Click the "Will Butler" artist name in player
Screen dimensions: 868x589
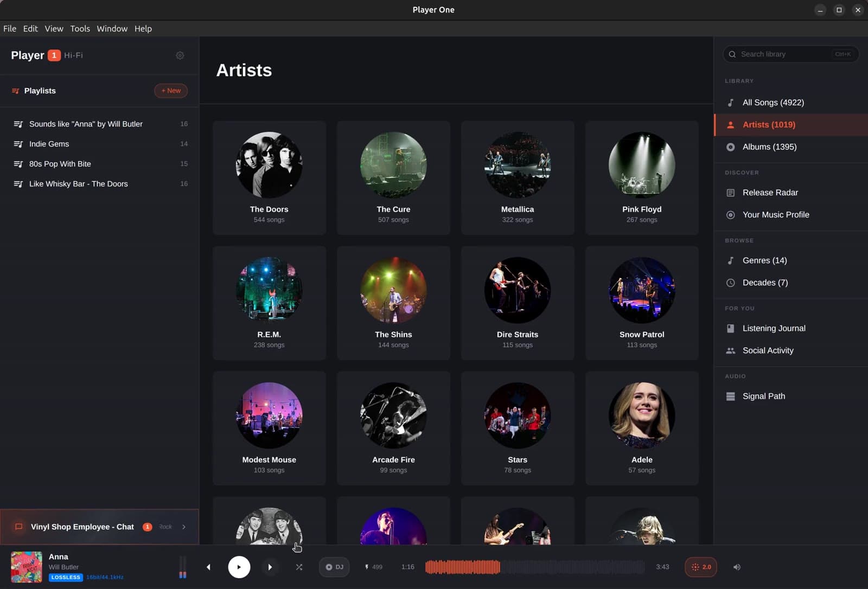click(x=63, y=567)
